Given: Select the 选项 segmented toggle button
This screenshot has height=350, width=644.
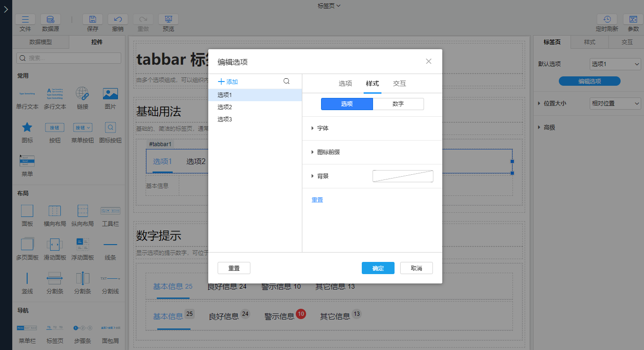Looking at the screenshot, I should (347, 104).
